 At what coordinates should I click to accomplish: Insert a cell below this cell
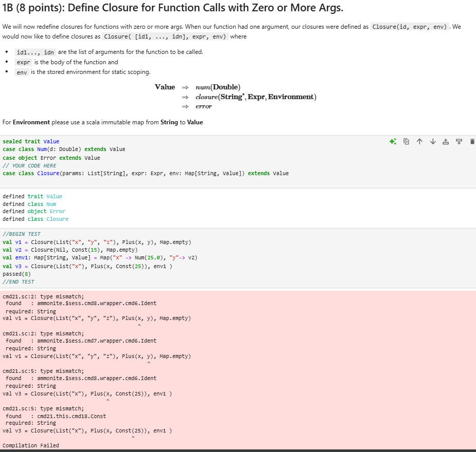459,141
